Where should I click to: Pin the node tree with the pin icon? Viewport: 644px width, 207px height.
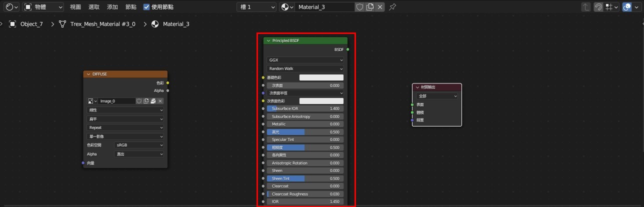click(392, 7)
